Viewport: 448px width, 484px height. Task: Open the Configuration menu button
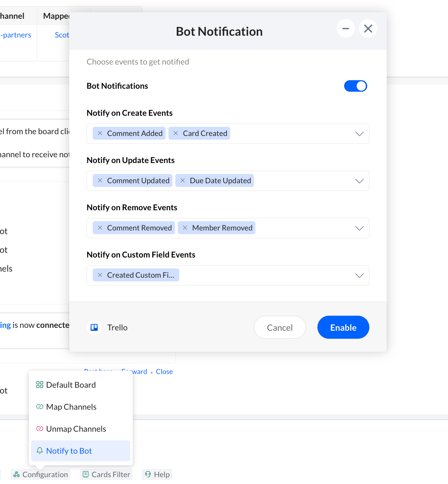40,475
